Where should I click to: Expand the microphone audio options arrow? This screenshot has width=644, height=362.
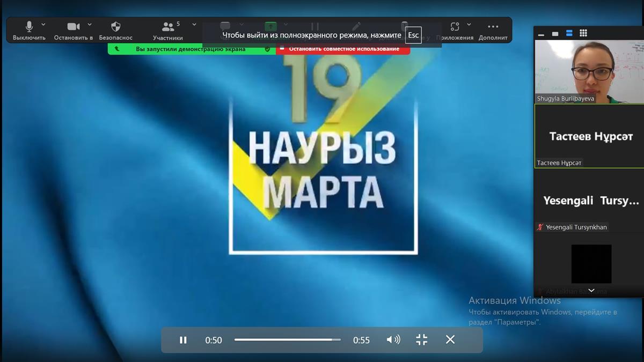43,25
